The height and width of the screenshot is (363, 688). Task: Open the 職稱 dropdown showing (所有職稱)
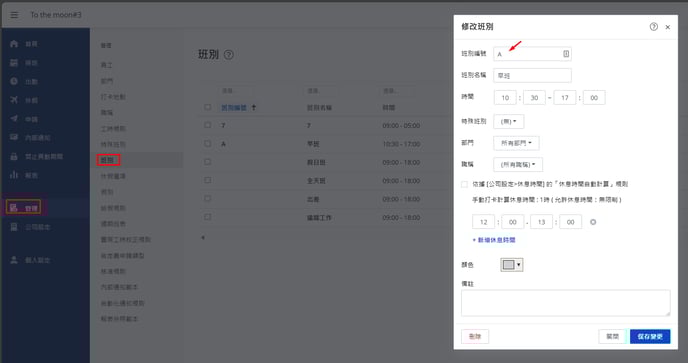518,165
